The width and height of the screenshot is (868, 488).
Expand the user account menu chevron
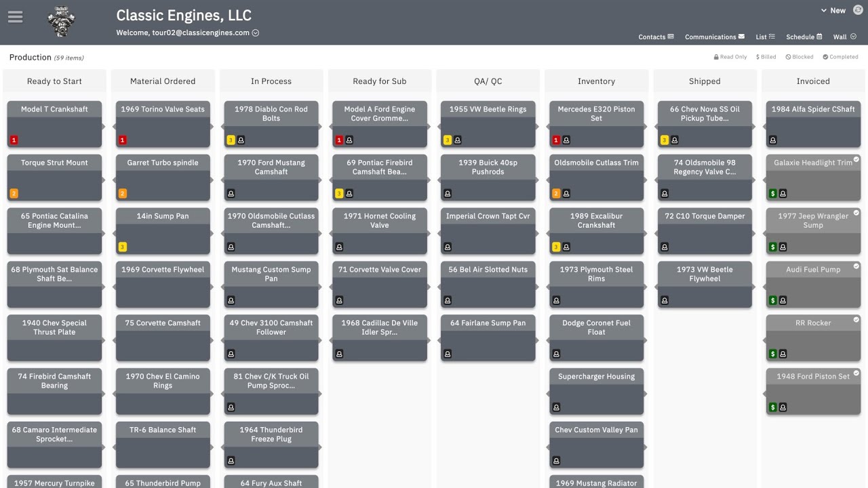coord(256,33)
